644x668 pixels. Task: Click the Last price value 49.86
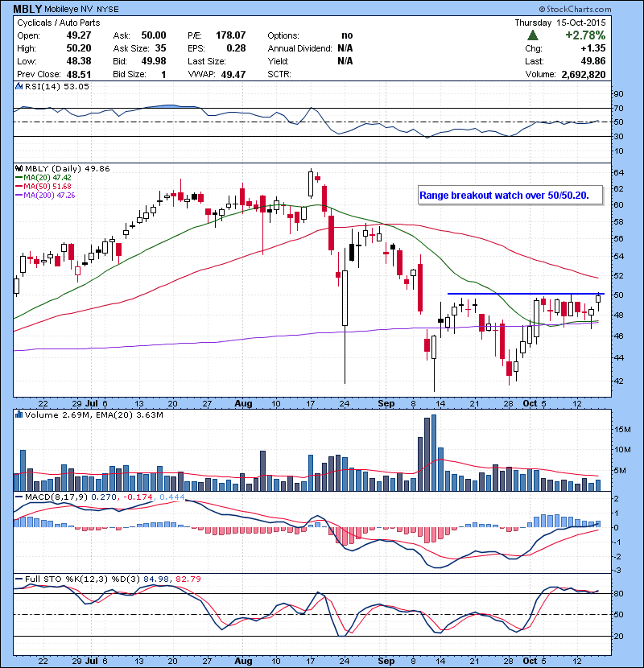point(593,61)
